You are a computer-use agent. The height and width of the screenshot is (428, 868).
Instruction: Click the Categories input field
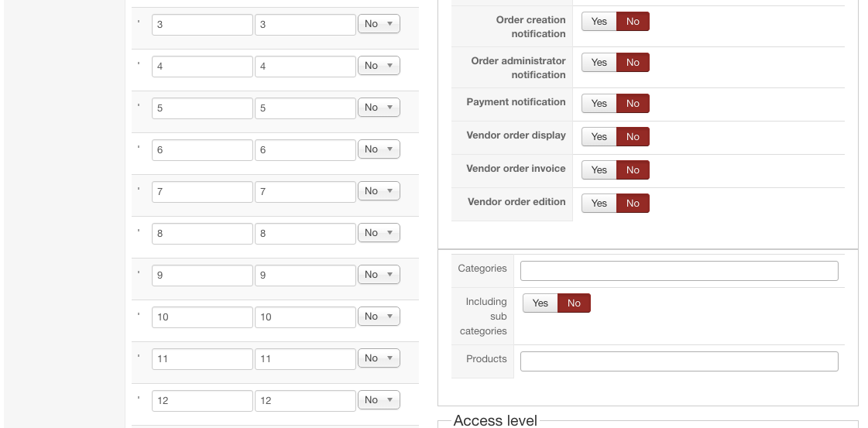tap(679, 271)
